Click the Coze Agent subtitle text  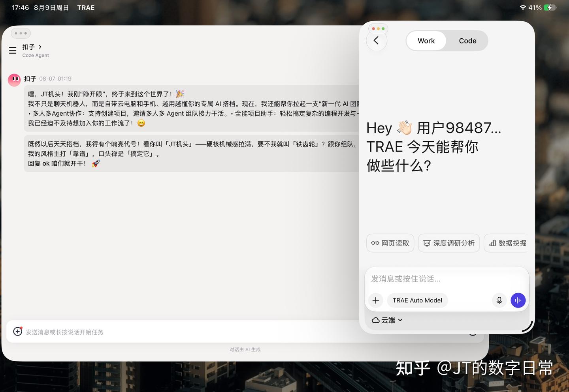pos(36,56)
